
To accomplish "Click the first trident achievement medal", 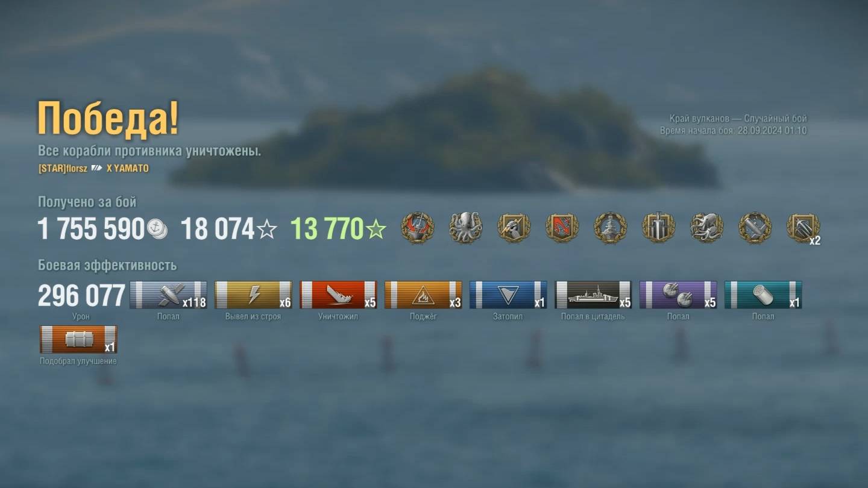I will click(418, 228).
